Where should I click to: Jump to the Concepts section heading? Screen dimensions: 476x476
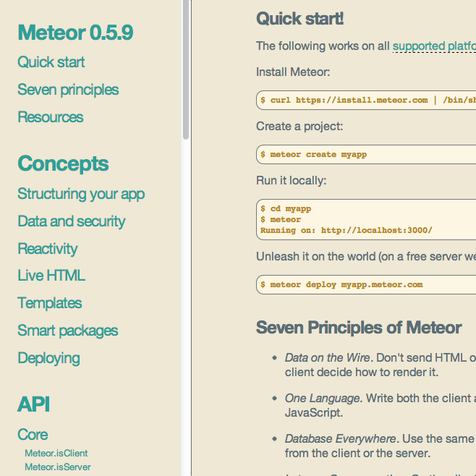tap(63, 163)
